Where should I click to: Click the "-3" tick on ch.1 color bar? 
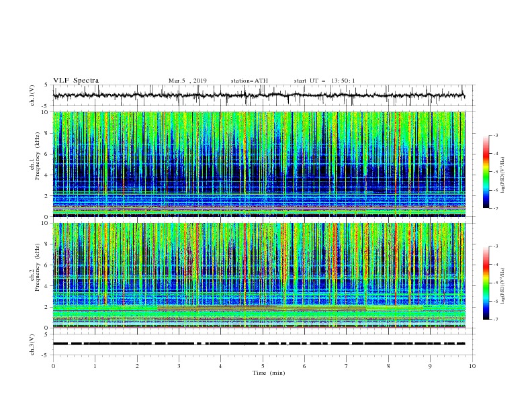pyautogui.click(x=495, y=135)
